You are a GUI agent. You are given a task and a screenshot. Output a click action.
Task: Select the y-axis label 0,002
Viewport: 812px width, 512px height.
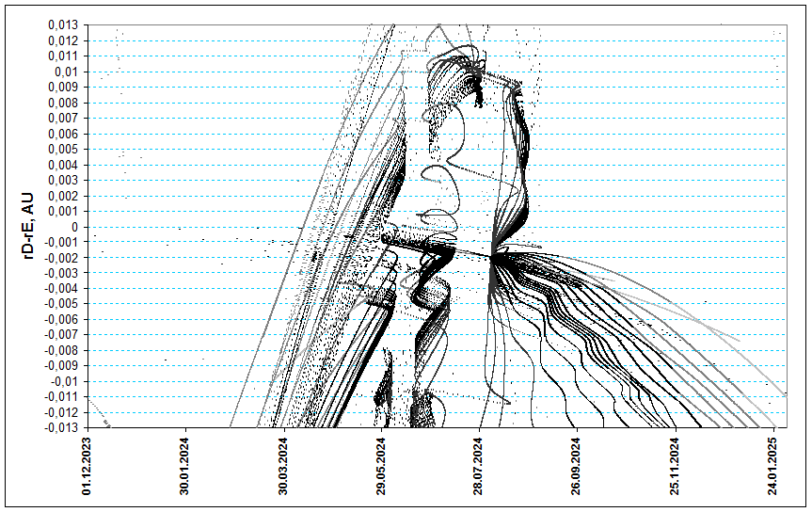click(x=63, y=196)
